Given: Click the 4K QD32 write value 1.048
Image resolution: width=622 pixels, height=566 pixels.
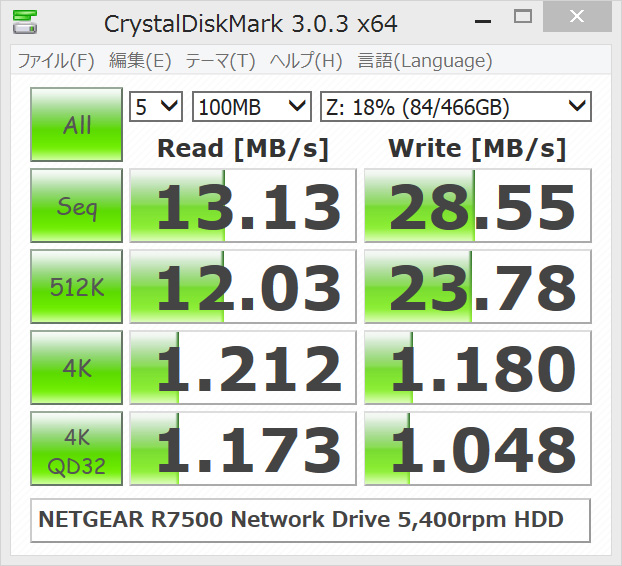Looking at the screenshot, I should coord(478,449).
